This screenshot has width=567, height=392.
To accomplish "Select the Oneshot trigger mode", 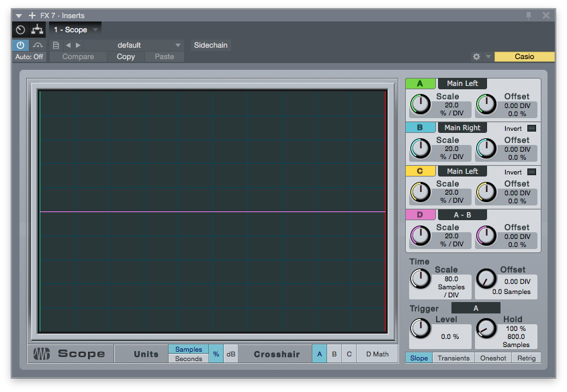I will 493,358.
